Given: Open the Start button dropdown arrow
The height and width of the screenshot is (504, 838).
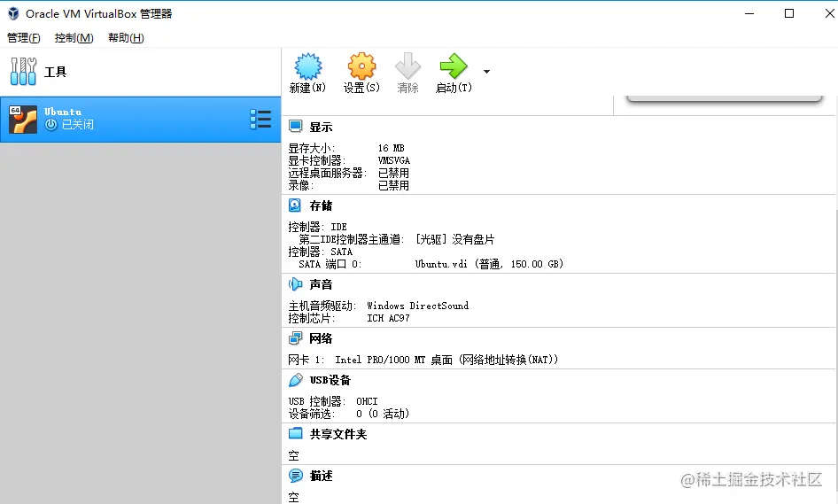Looking at the screenshot, I should click(x=486, y=71).
